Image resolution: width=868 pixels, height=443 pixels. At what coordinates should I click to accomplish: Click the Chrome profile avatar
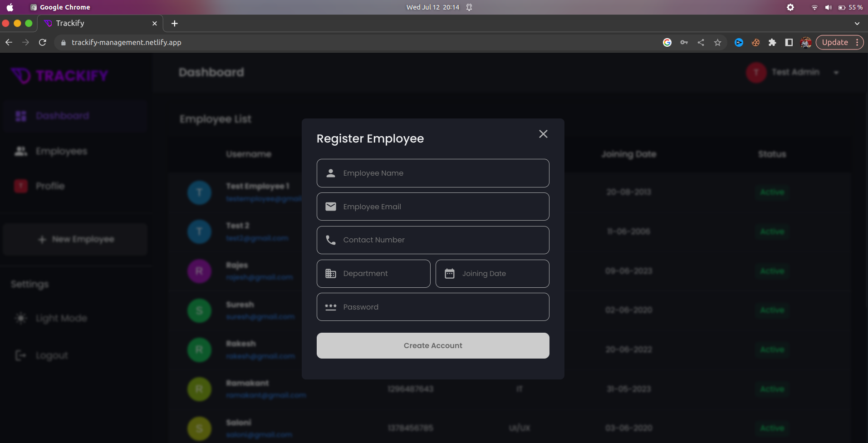(x=806, y=42)
